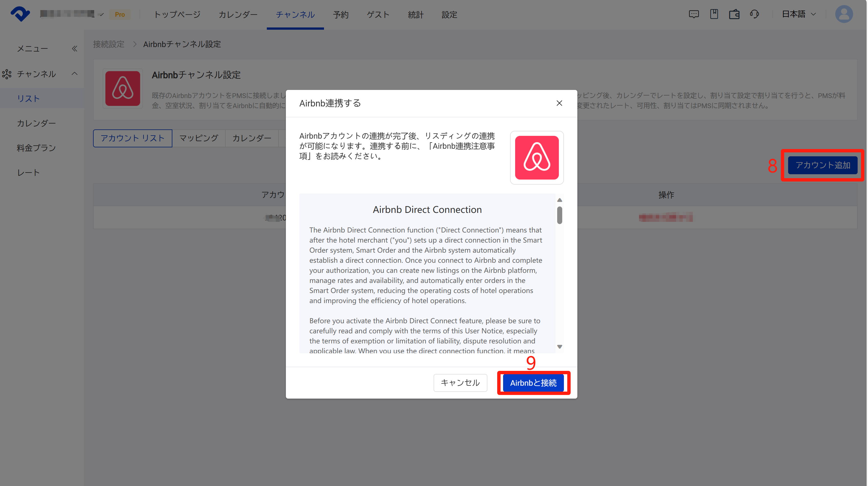The height and width of the screenshot is (486, 868).
Task: Open the 予約 top menu
Action: click(x=341, y=15)
